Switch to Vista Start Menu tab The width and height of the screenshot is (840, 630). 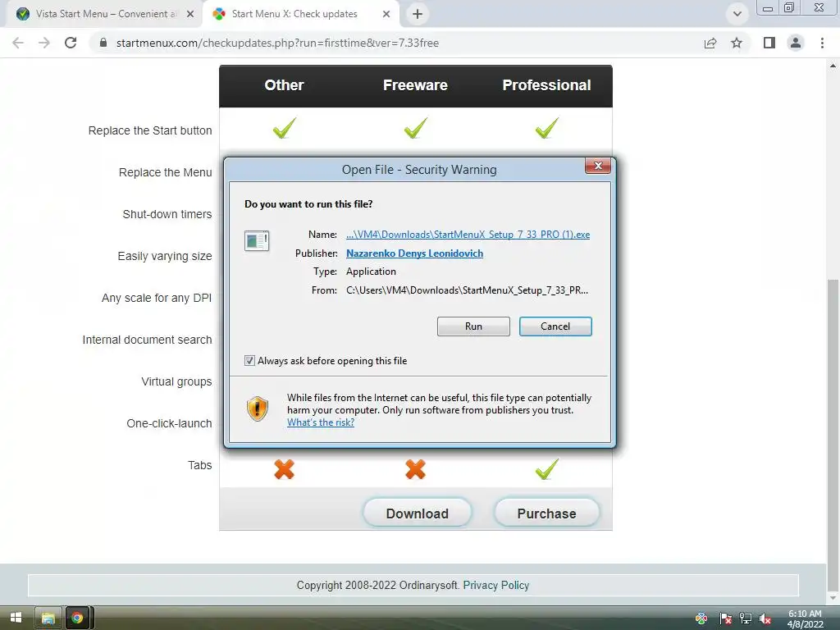click(105, 14)
